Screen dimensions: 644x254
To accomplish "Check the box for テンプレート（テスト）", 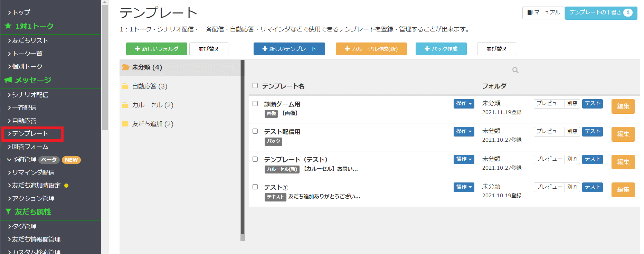I will point(255,159).
